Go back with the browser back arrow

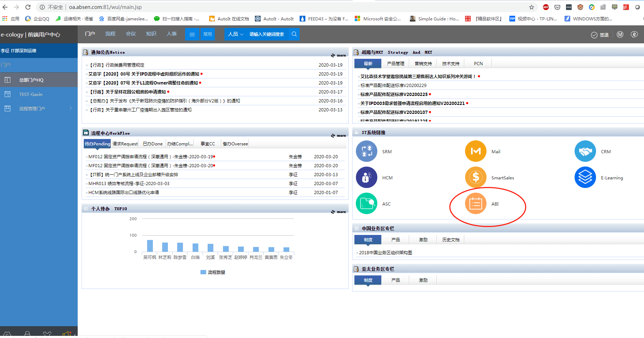coord(5,7)
